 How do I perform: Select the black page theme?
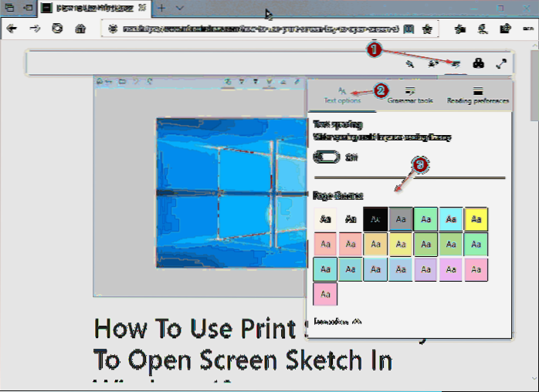375,219
